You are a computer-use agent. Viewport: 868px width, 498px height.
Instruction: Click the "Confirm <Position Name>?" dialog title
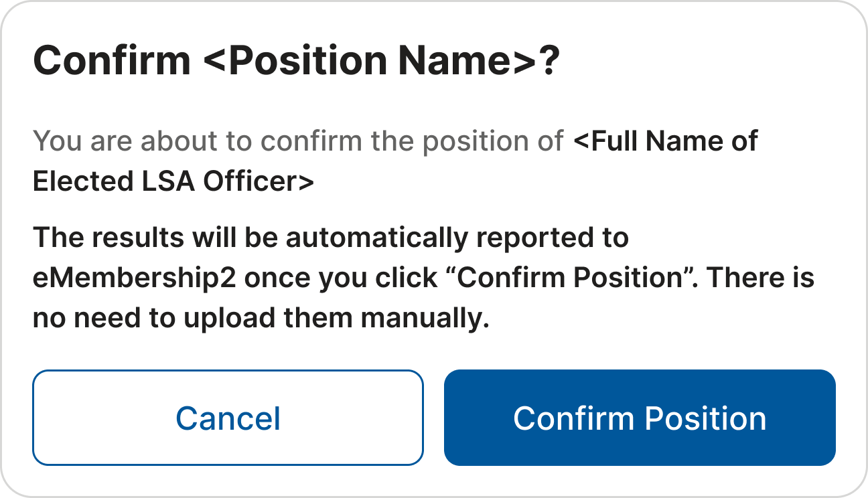coord(295,62)
